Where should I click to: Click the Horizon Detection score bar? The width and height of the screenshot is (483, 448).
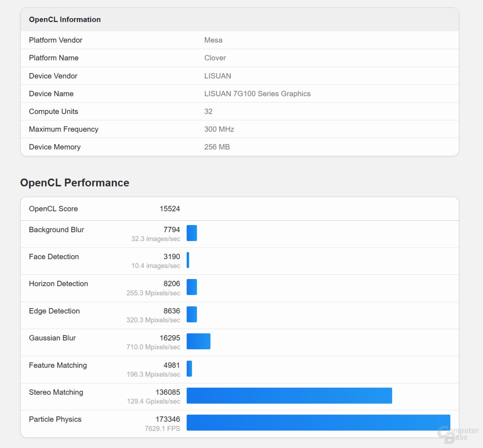192,287
